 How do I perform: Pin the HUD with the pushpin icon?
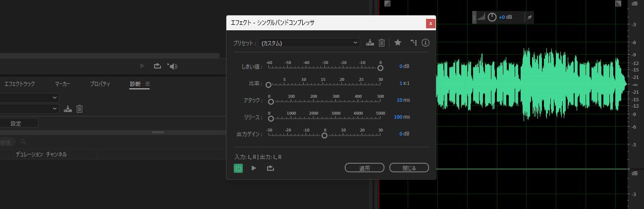(x=529, y=17)
